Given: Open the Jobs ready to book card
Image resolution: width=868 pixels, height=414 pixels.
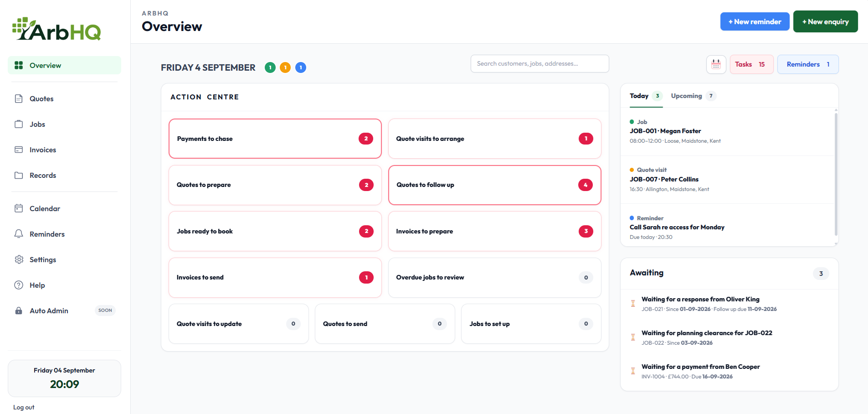Looking at the screenshot, I should [275, 231].
